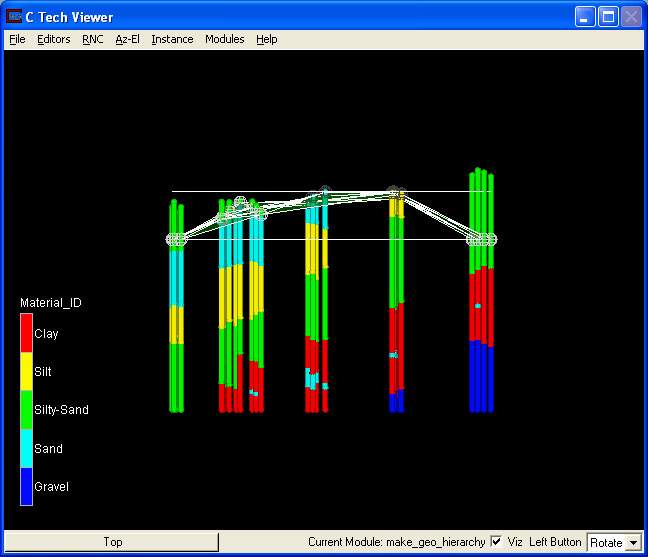This screenshot has height=557, width=648.
Task: Click the C Tech Viewer title bar icon
Action: pyautogui.click(x=14, y=17)
